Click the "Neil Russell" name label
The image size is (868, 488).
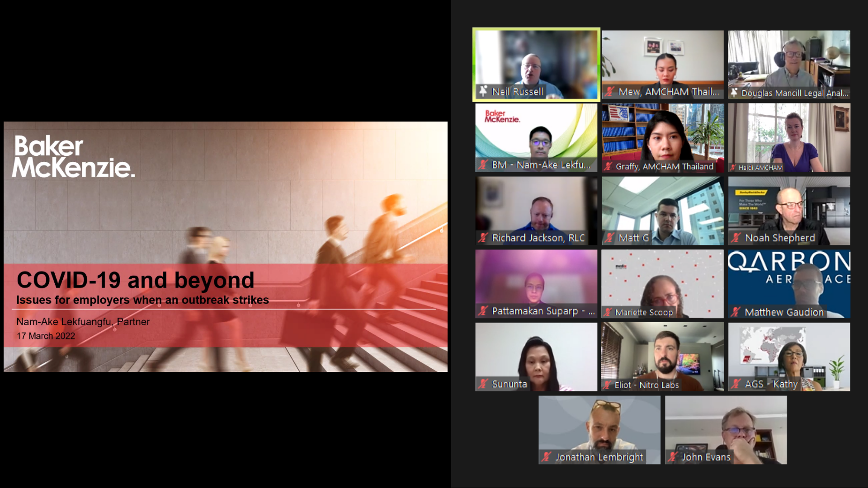coord(518,92)
